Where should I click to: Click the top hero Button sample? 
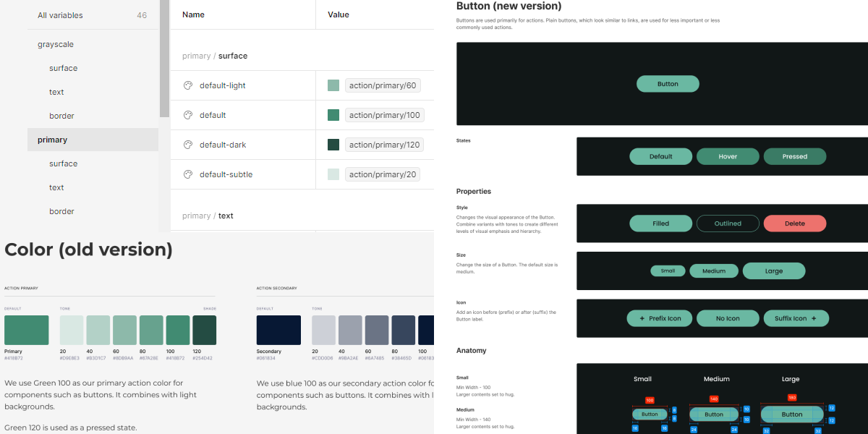coord(668,84)
